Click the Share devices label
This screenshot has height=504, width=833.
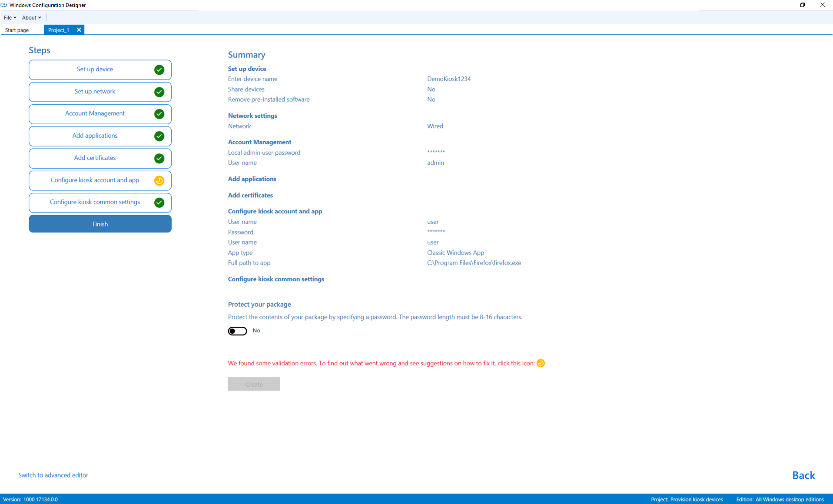246,89
